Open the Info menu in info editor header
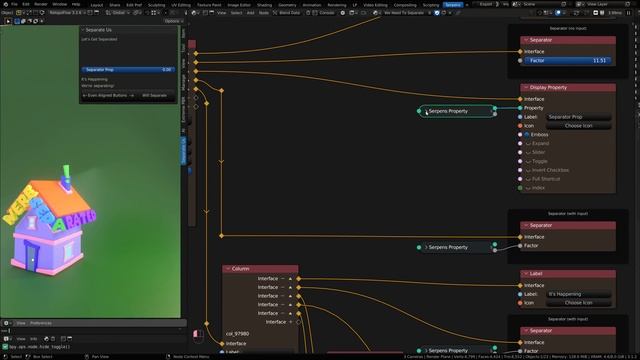 (33, 339)
